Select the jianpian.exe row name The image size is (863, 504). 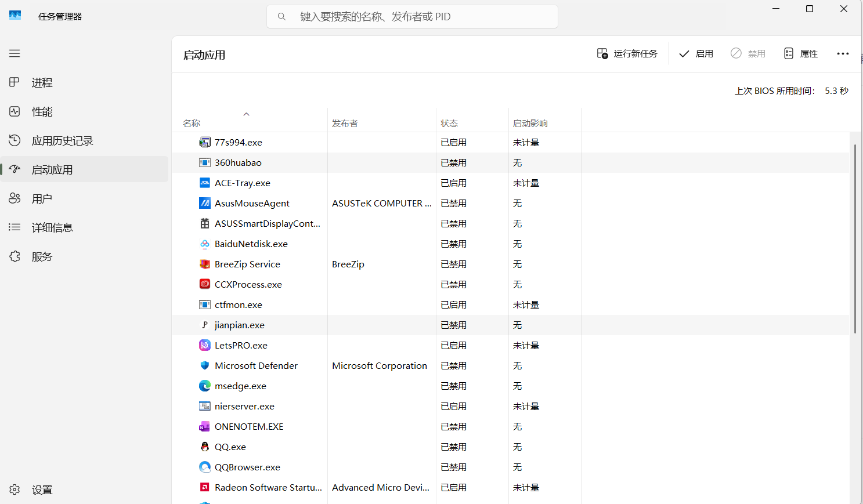click(240, 325)
